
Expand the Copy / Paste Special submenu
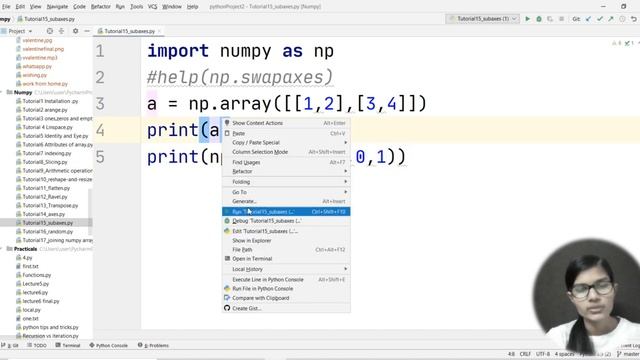point(286,142)
